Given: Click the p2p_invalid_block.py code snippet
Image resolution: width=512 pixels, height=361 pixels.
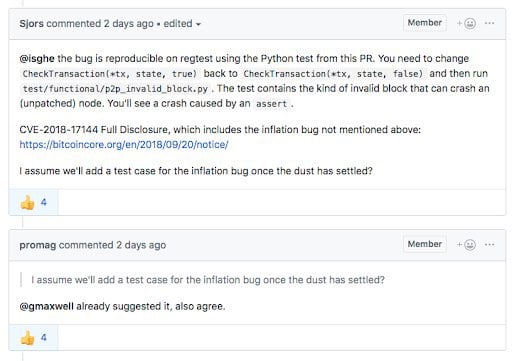Looking at the screenshot, I should 115,89.
